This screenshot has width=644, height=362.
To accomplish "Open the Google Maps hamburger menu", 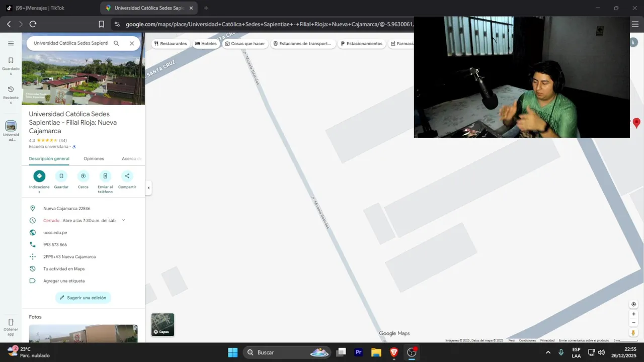I will pos(11,43).
